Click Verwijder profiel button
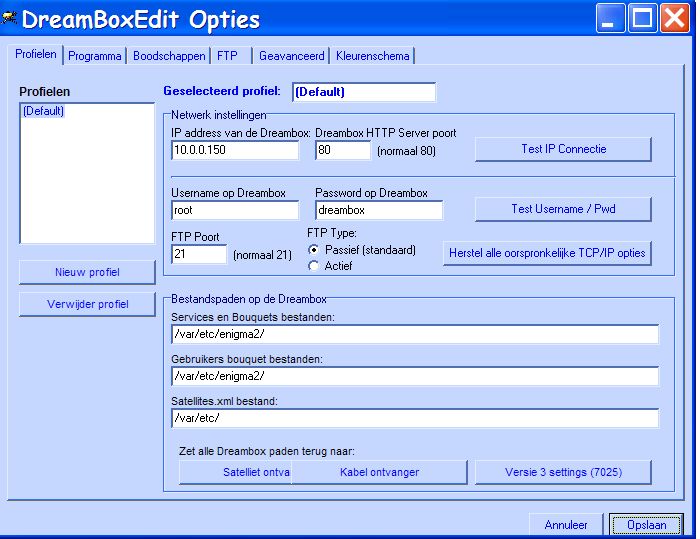Image resolution: width=700 pixels, height=539 pixels. click(x=87, y=305)
